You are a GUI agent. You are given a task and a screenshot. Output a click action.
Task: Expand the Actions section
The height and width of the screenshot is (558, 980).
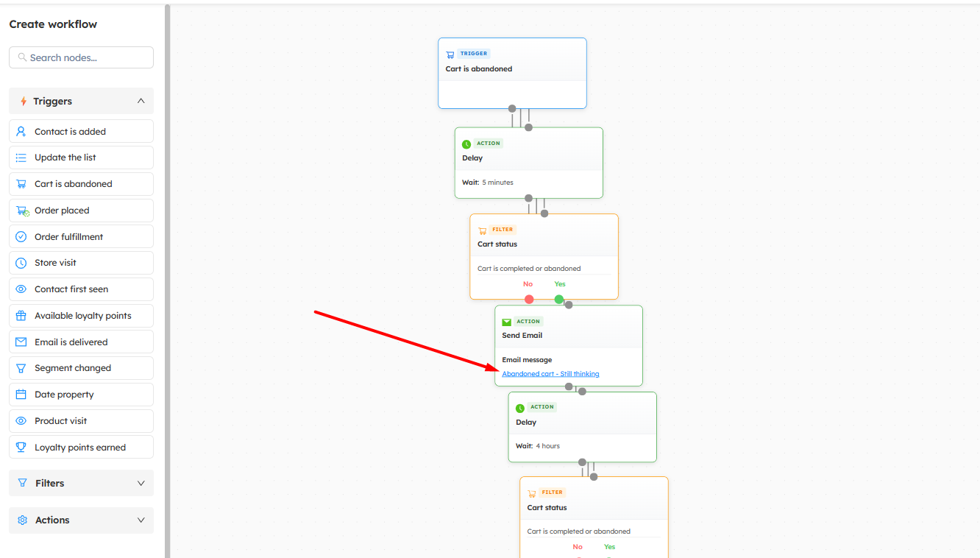click(141, 520)
